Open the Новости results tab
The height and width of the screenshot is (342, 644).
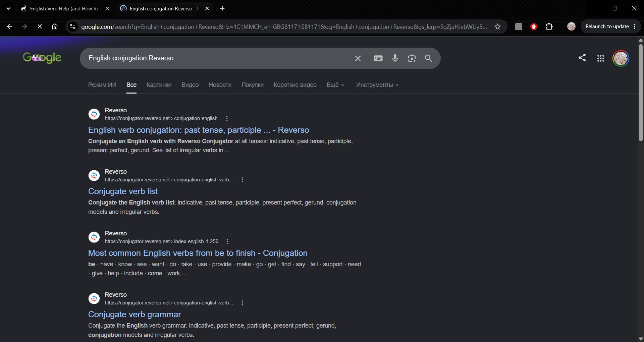click(220, 85)
